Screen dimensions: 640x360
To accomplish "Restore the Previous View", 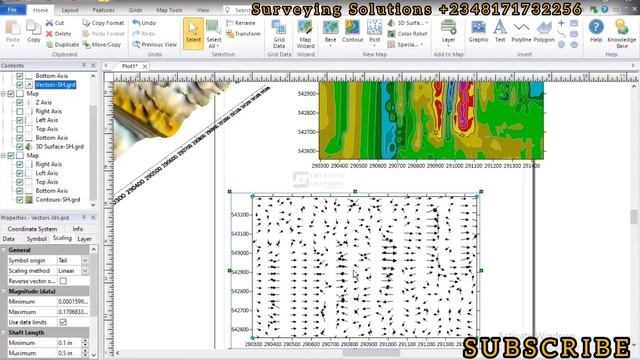I will [x=155, y=44].
